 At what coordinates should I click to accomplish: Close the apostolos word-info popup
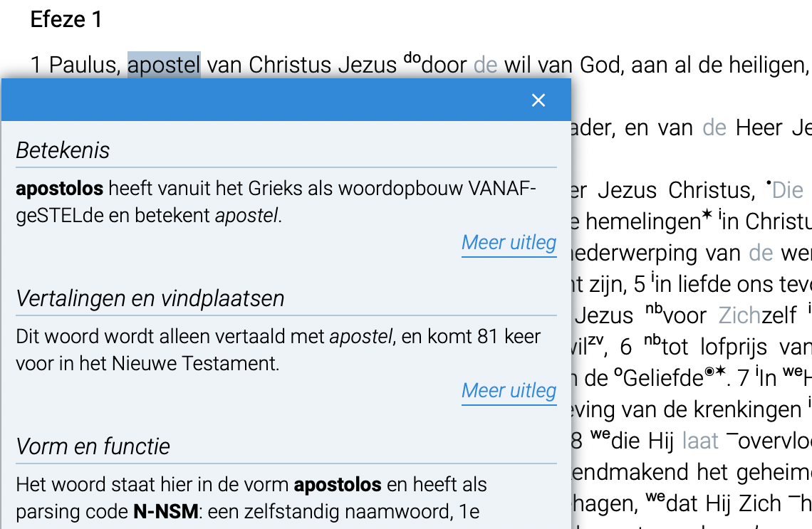pos(538,100)
